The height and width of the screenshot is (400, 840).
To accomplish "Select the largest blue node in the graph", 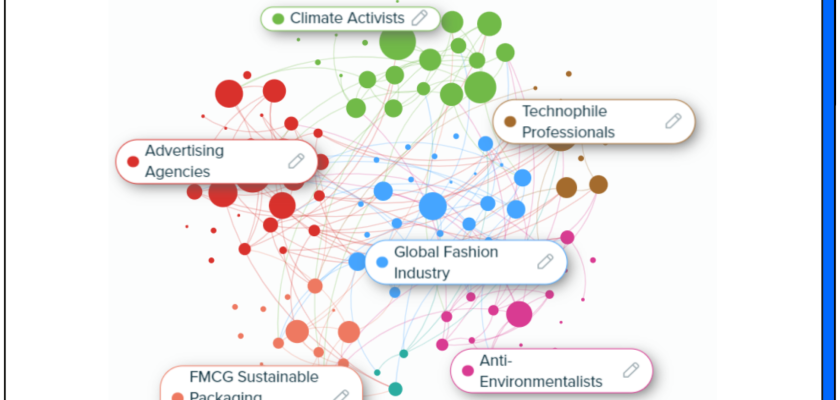I will tap(432, 206).
